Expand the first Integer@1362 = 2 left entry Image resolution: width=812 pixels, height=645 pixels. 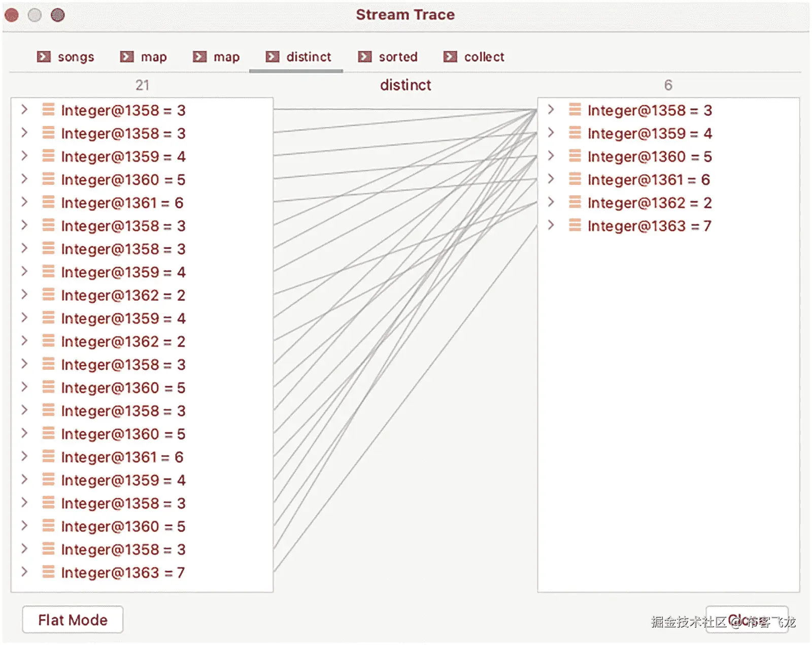click(24, 295)
